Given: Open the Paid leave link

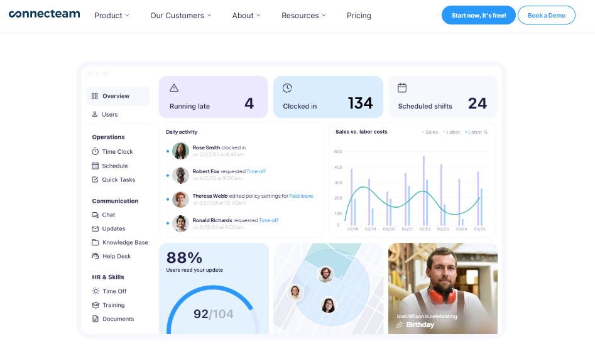Looking at the screenshot, I should click(x=302, y=196).
